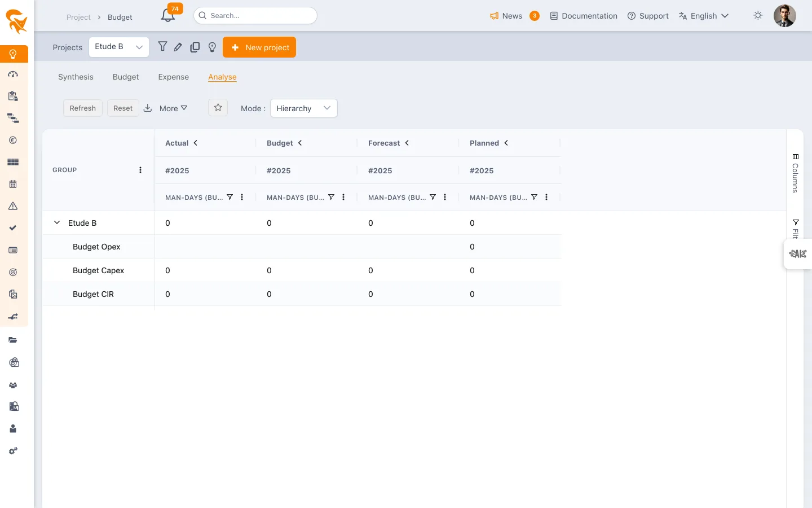Select the Analyse tab

point(222,77)
